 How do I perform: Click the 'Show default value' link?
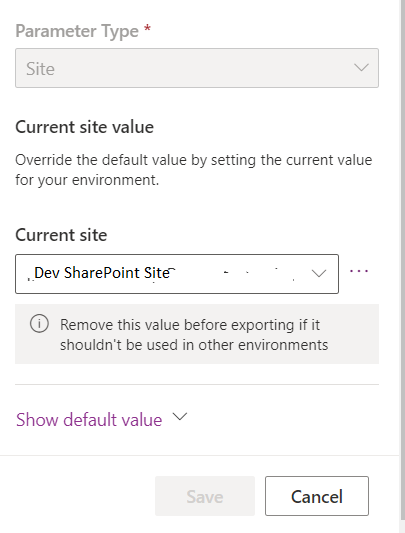[x=89, y=419]
